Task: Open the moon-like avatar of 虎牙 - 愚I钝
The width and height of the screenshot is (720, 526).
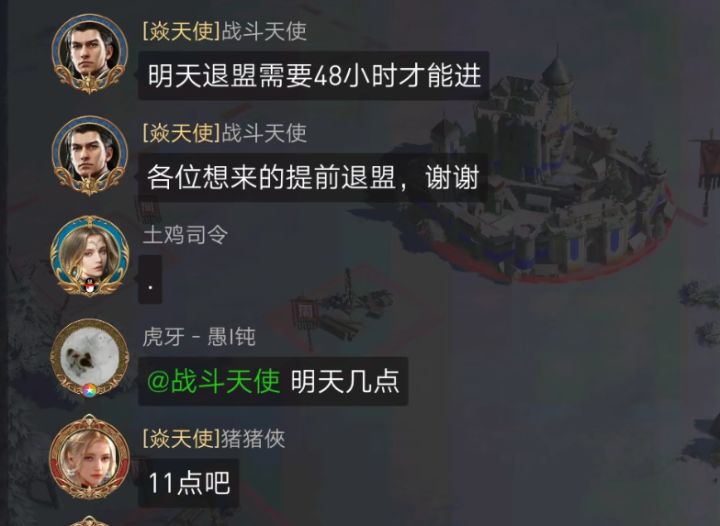Action: pyautogui.click(x=90, y=358)
